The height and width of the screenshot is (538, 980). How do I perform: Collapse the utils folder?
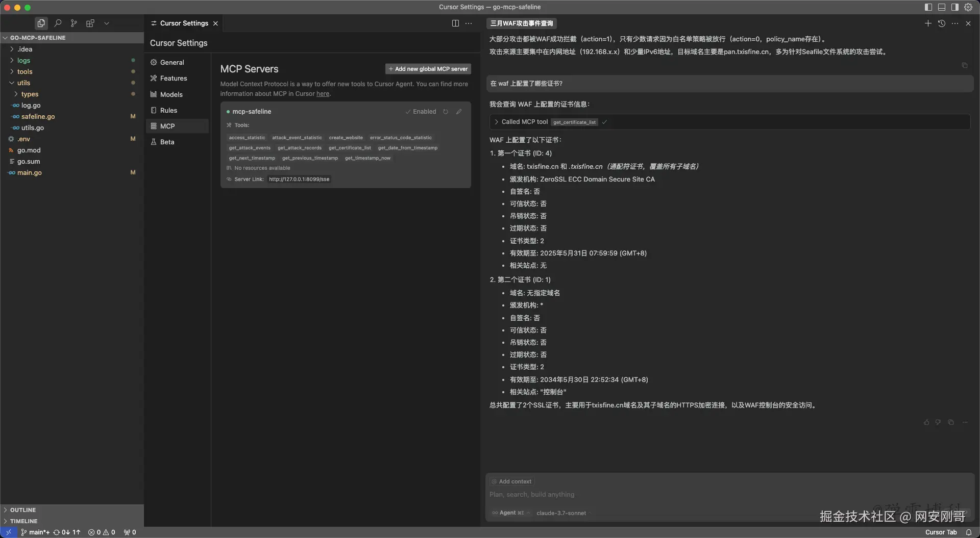pos(72,83)
